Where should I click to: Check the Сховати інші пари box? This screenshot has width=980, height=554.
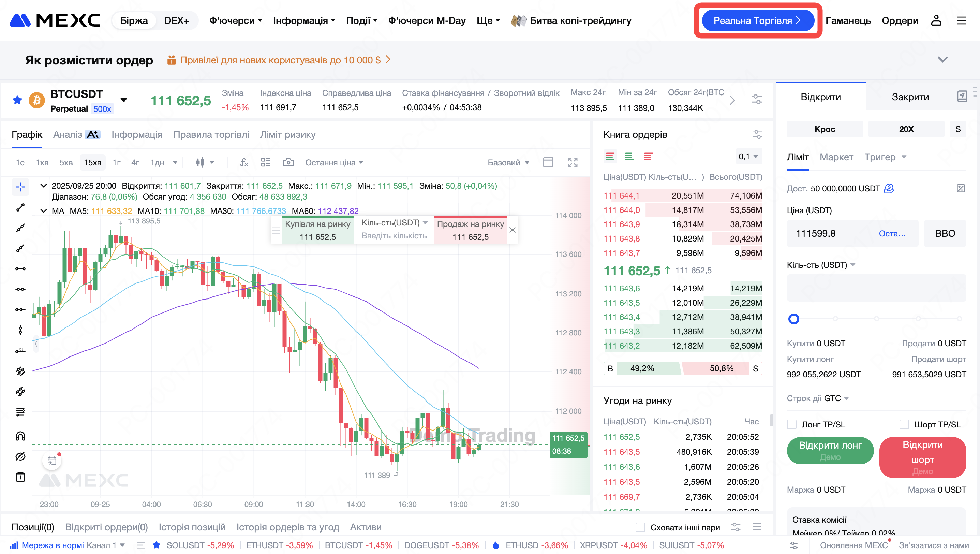640,527
